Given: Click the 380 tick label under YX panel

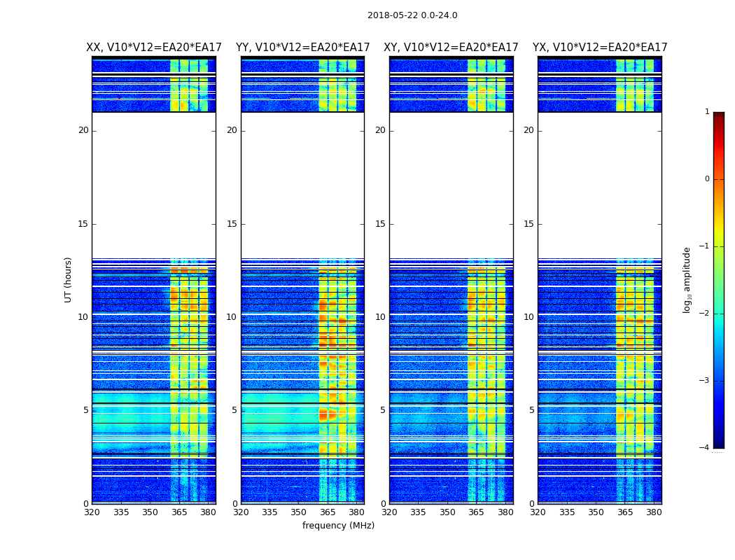Looking at the screenshot, I should 653,512.
